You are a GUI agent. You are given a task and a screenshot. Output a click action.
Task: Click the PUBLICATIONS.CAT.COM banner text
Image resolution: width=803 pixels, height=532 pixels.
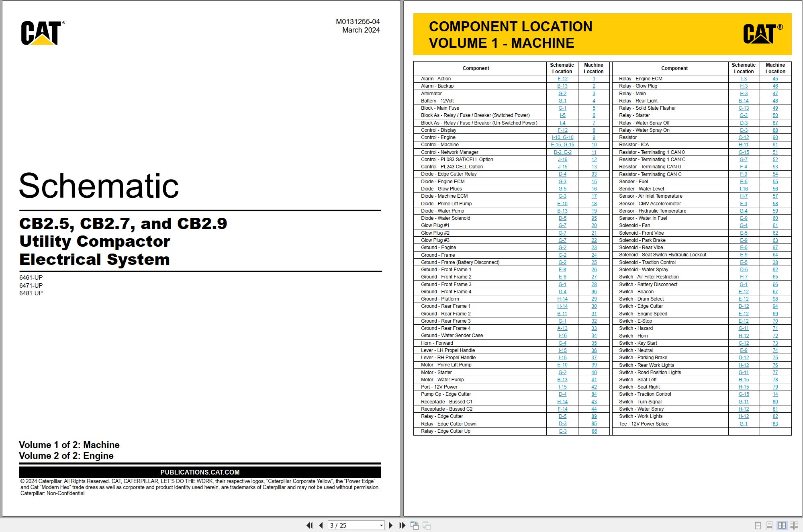[200, 472]
